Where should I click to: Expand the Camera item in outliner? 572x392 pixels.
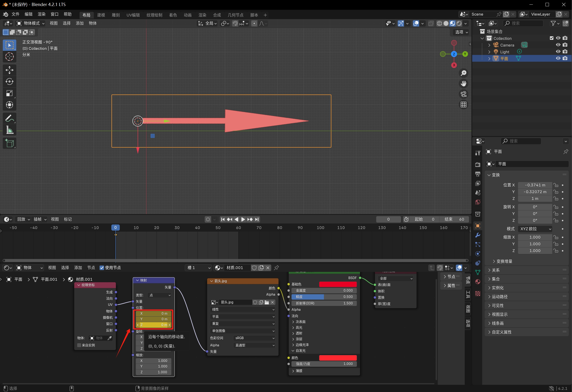click(x=489, y=45)
